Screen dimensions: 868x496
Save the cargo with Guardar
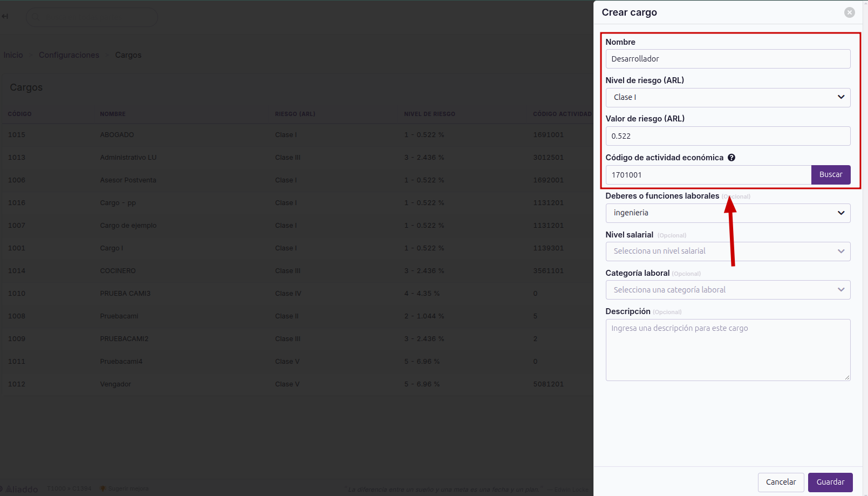pos(830,482)
